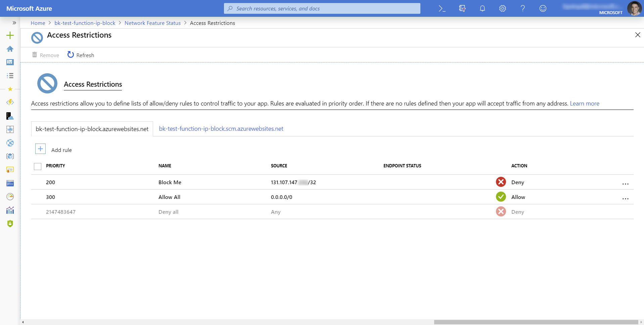Image resolution: width=644 pixels, height=325 pixels.
Task: Expand the collapsed sidebar with the chevron
Action: [x=14, y=23]
